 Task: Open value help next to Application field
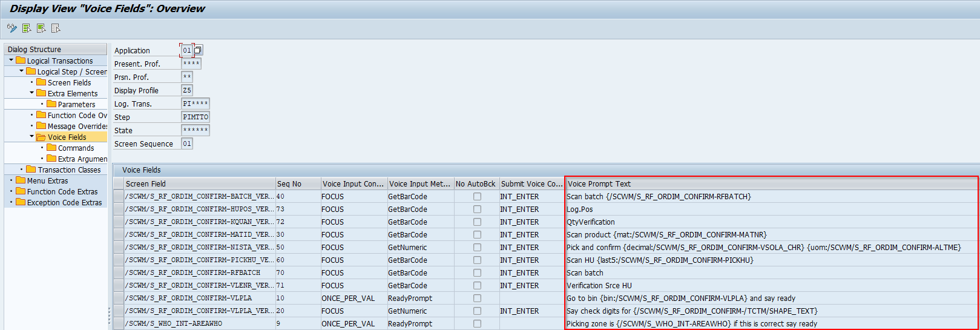(198, 50)
